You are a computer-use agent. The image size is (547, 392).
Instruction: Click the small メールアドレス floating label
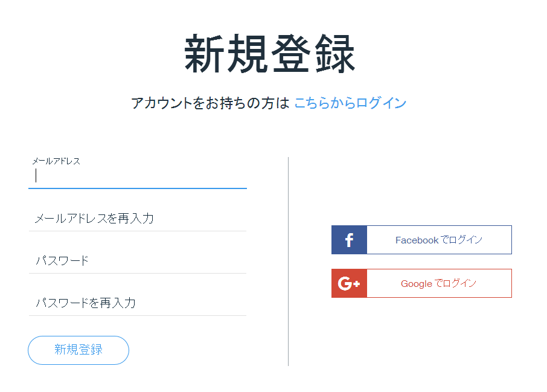click(x=56, y=161)
